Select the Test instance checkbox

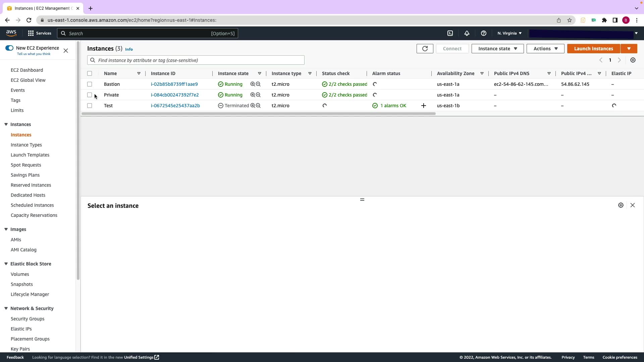coord(90,106)
